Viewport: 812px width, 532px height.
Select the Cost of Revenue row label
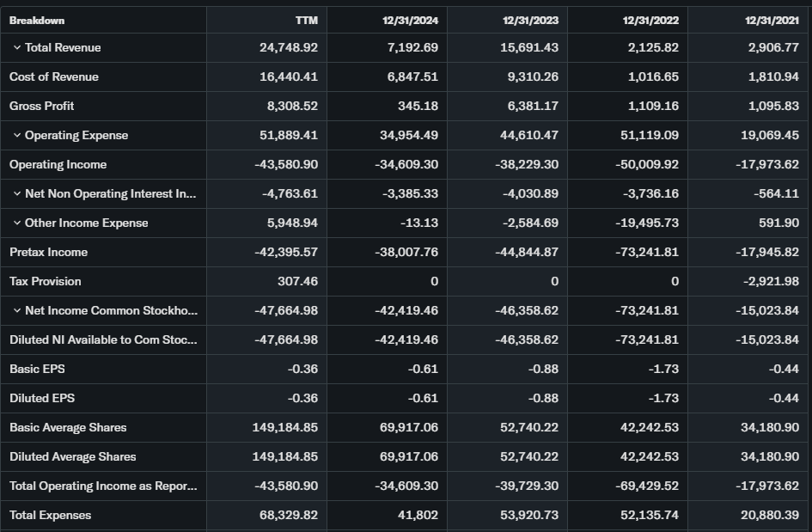click(54, 77)
